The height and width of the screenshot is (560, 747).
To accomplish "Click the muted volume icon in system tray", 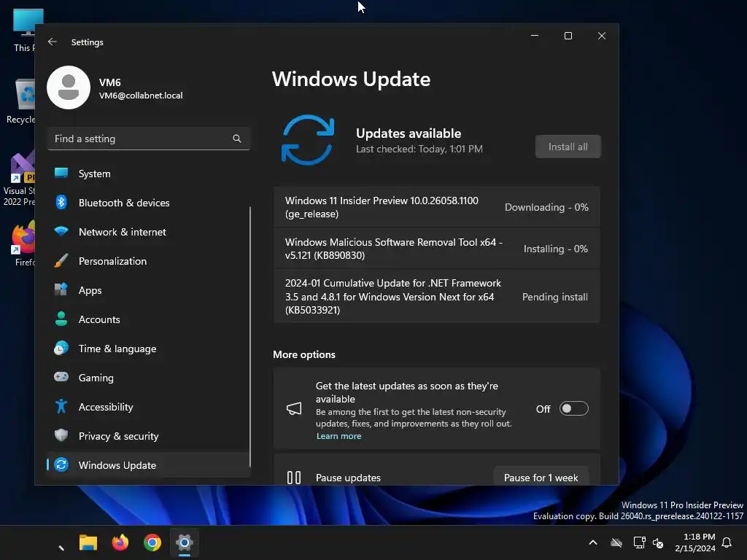I will [x=659, y=542].
